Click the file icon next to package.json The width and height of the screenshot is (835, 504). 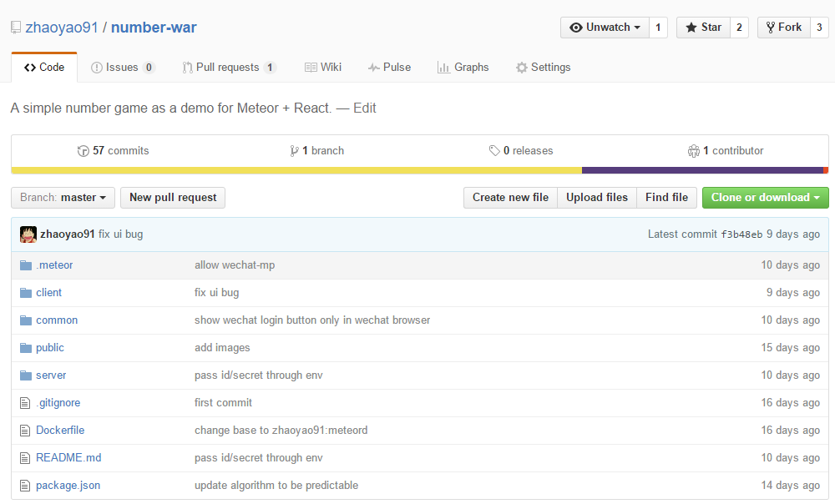click(x=25, y=486)
